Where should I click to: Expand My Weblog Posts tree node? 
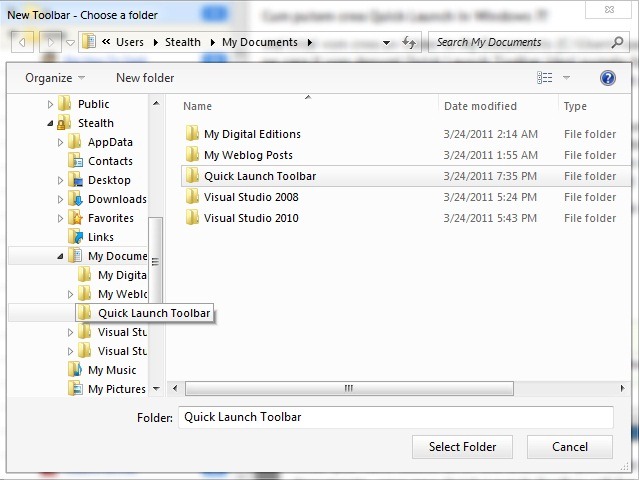71,294
